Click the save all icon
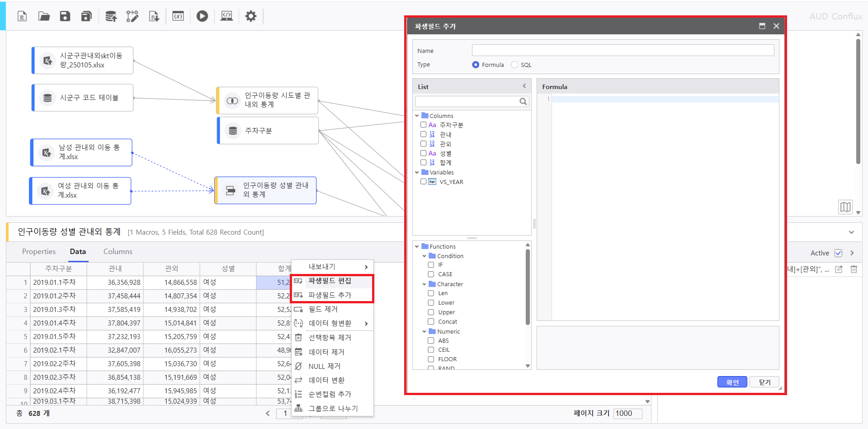Viewport: 868px width, 429px height. (86, 17)
